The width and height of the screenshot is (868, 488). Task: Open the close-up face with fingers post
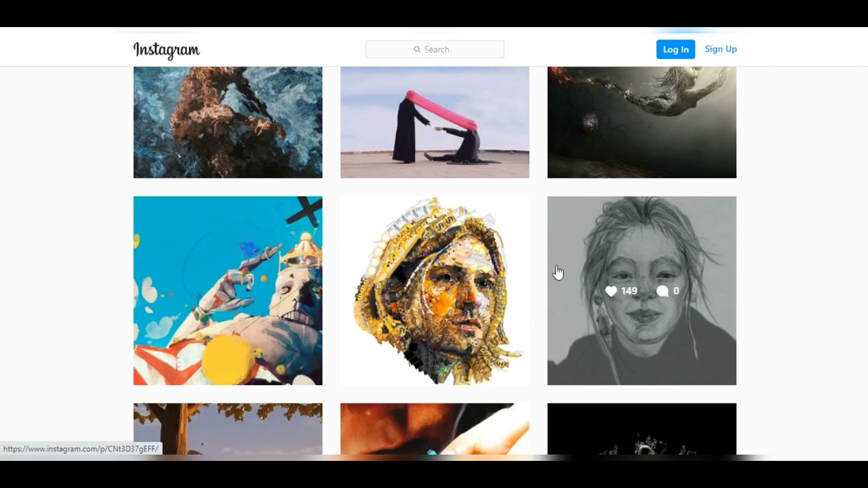click(x=435, y=429)
